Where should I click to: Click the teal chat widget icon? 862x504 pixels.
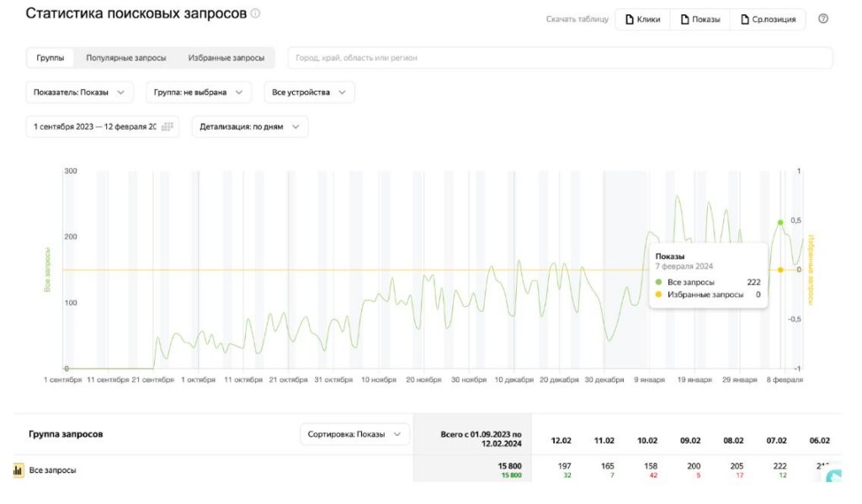pyautogui.click(x=833, y=476)
